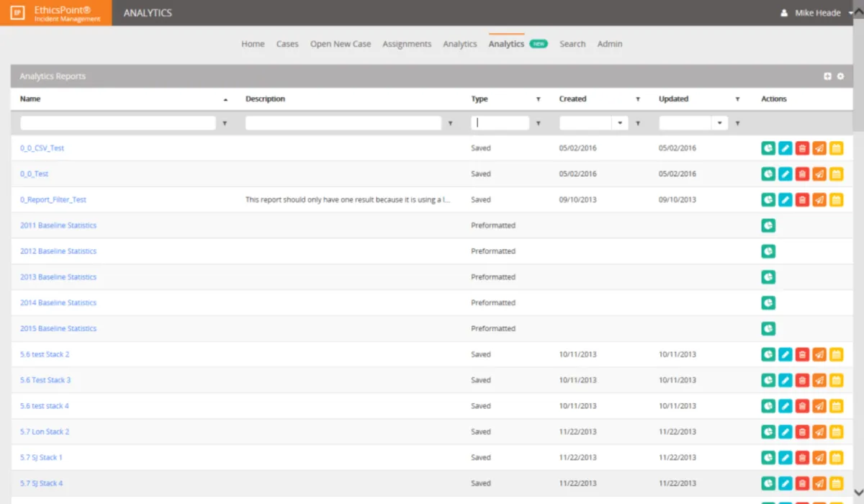The image size is (864, 504).
Task: Click the EthicsPoint logo icon
Action: tap(18, 13)
